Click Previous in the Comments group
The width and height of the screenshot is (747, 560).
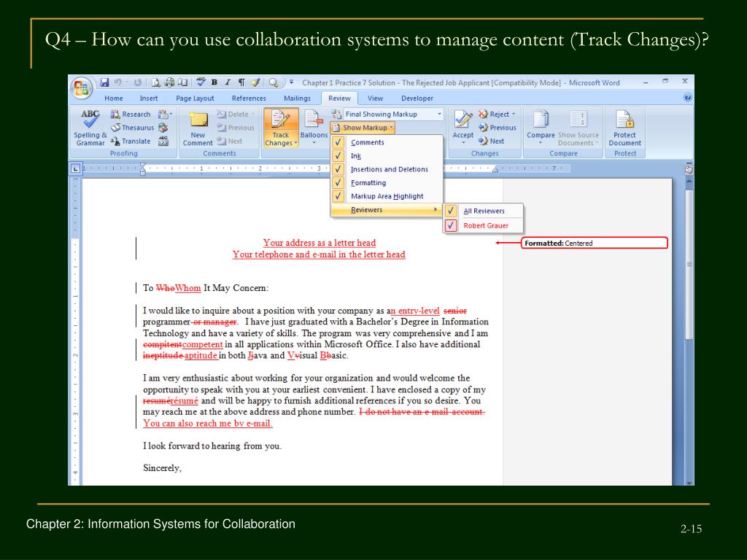pos(236,128)
